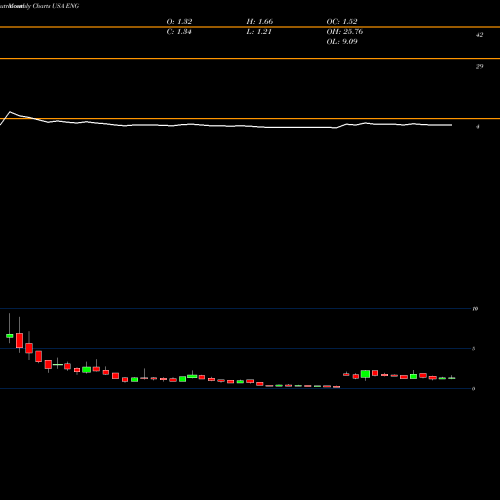Click the '29' axis label
This screenshot has height=500, width=500.
point(479,66)
